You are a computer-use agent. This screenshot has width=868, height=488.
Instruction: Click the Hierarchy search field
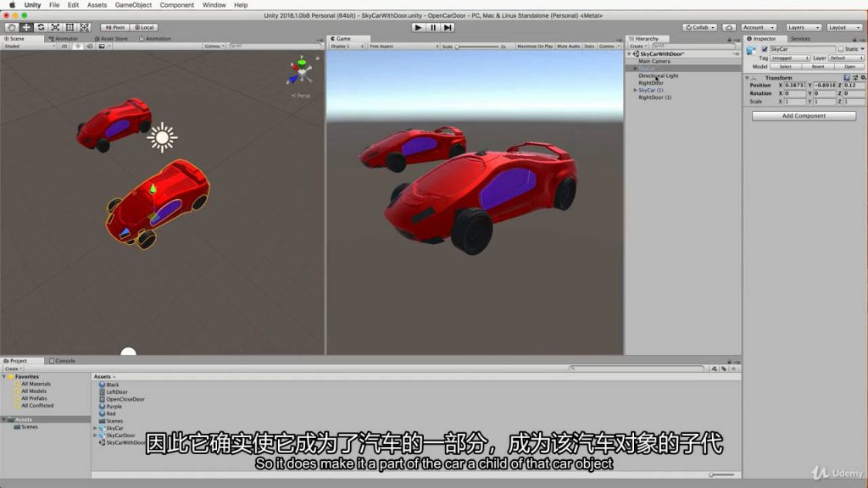click(x=693, y=47)
